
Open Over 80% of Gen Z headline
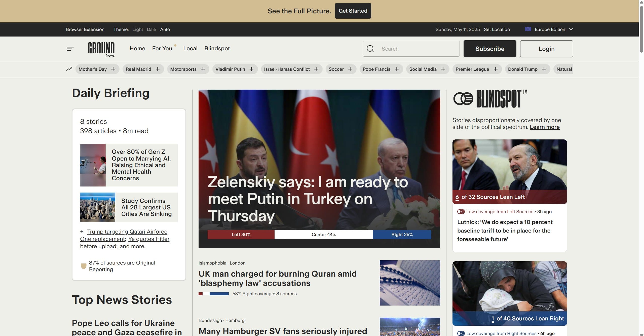coord(141,165)
